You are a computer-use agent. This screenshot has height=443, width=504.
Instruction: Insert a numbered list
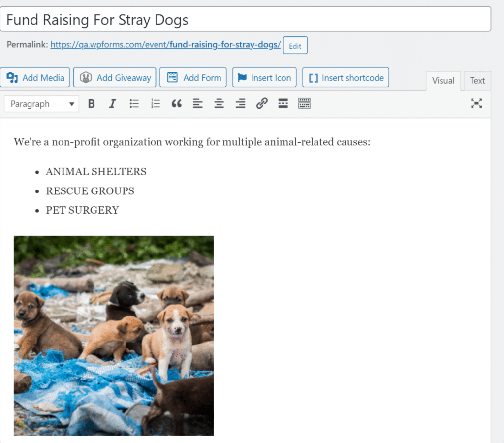[155, 103]
